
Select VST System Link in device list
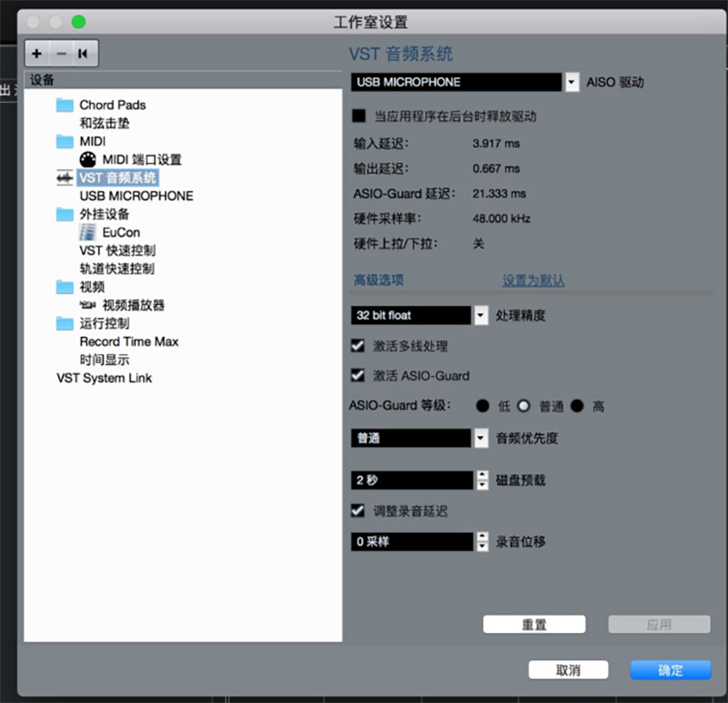point(104,378)
